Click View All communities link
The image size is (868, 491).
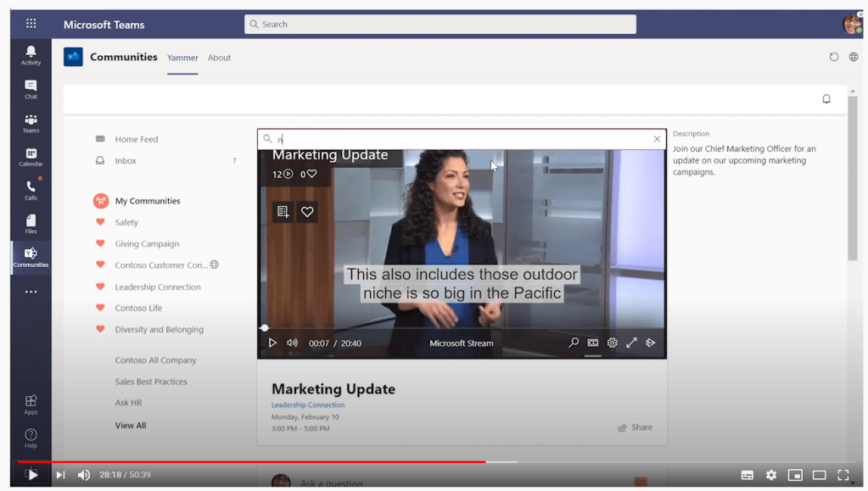pos(131,426)
